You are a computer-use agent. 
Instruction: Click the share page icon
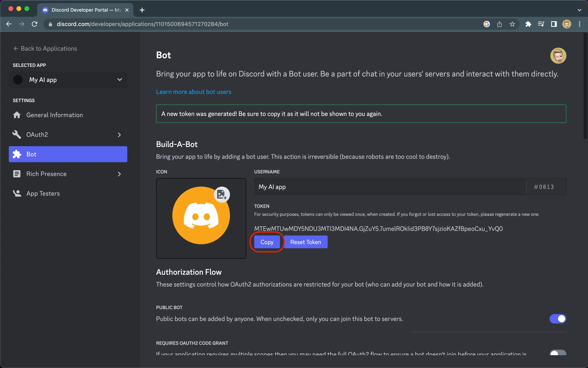(x=500, y=24)
